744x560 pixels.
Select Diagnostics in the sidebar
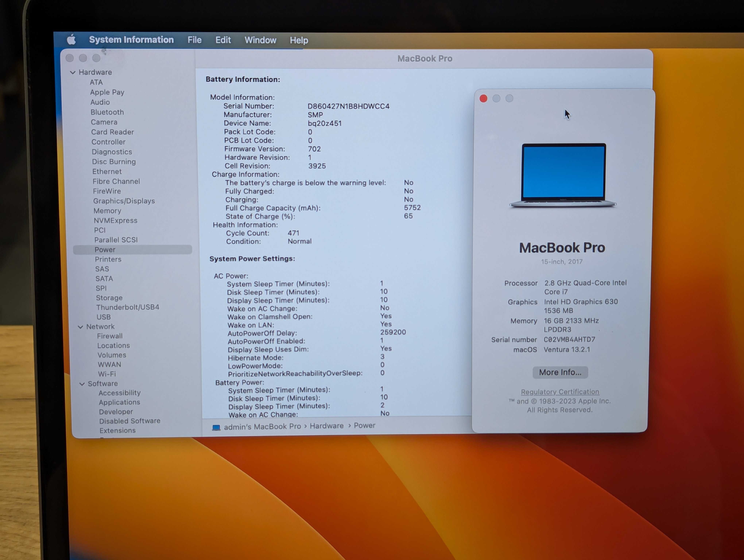(112, 152)
